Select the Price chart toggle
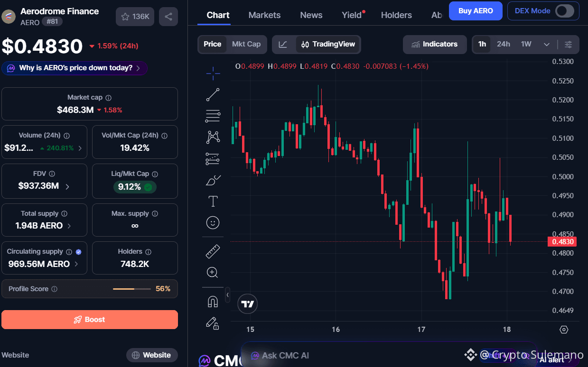 213,44
